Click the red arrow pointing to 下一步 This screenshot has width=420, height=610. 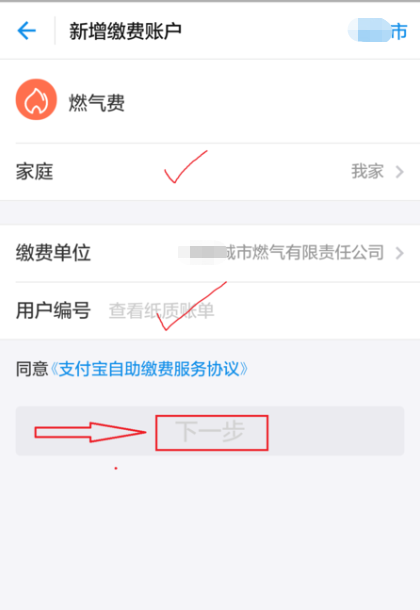[90, 432]
